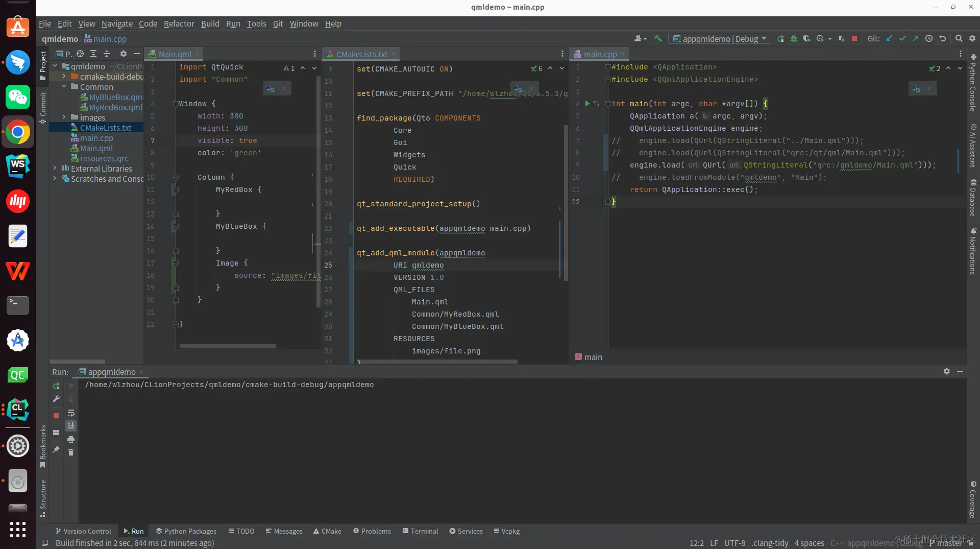Click Select Opened File target icon

point(80,54)
